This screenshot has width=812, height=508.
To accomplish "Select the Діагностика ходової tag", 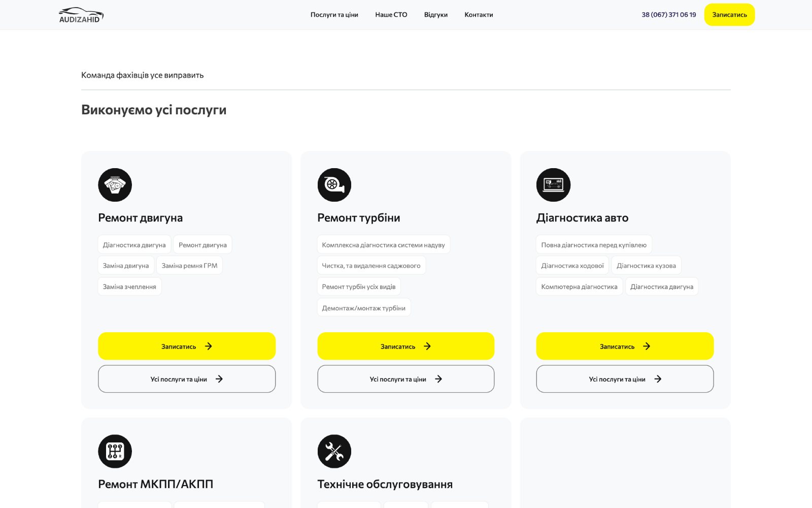I will (x=572, y=265).
